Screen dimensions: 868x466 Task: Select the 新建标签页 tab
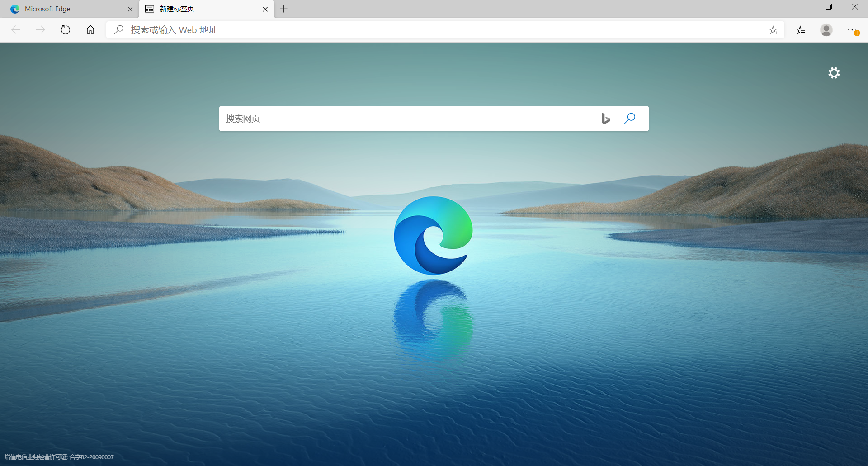point(206,9)
